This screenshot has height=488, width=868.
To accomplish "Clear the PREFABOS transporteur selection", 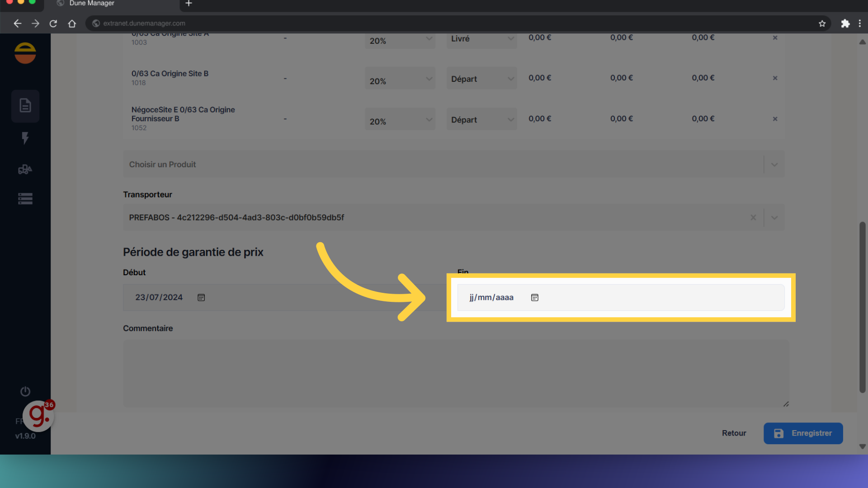I will (x=753, y=218).
